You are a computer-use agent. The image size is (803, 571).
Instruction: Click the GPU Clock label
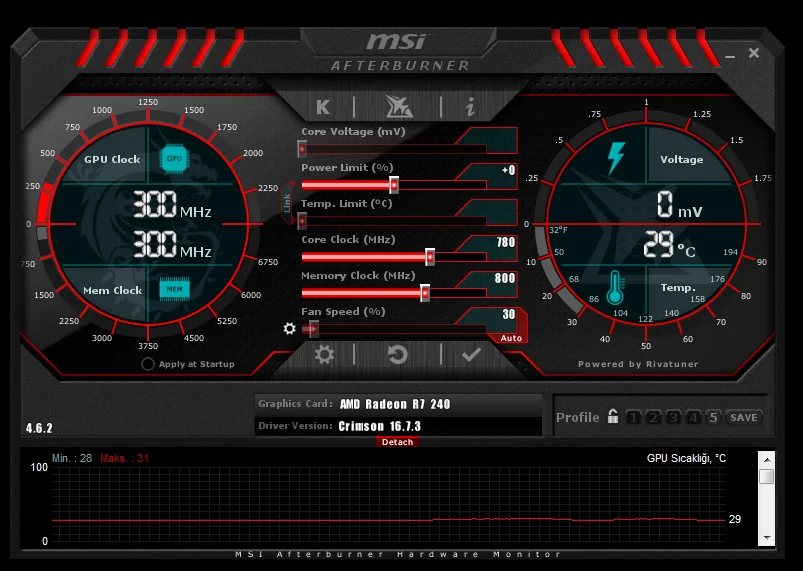tap(112, 159)
